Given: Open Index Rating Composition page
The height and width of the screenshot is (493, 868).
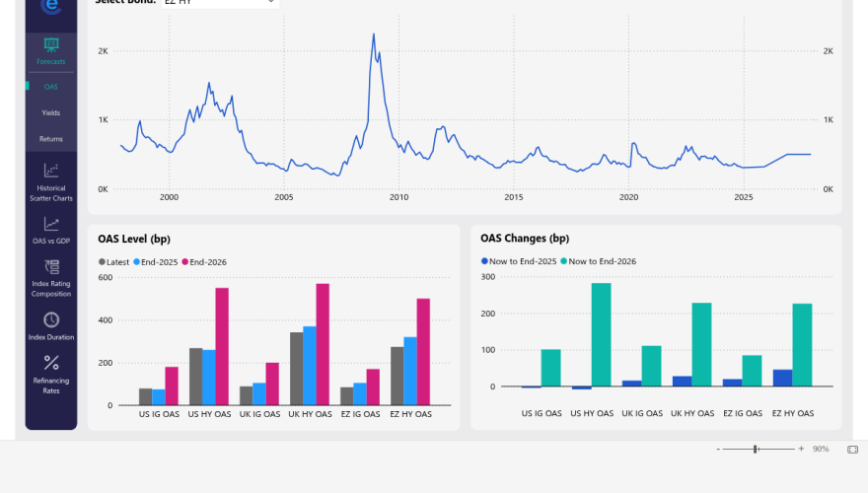Looking at the screenshot, I should click(x=51, y=267).
